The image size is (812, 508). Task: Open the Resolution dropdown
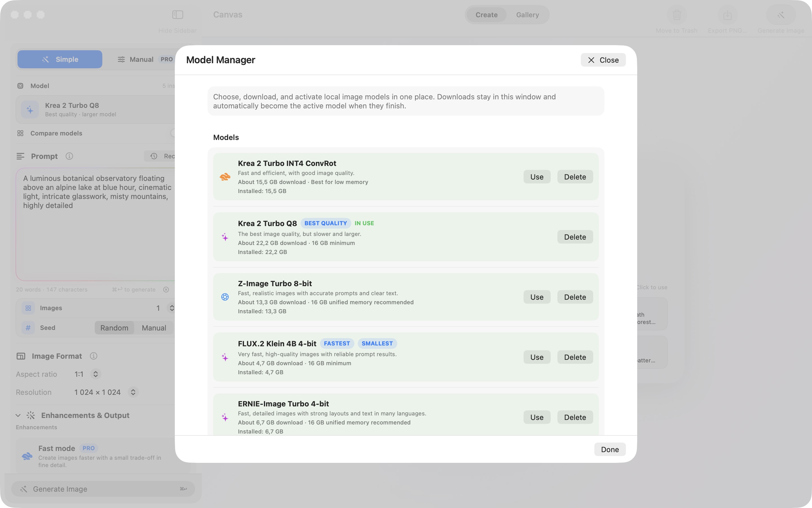(x=133, y=392)
